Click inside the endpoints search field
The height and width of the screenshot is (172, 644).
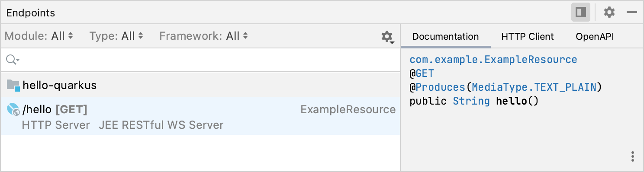click(200, 60)
